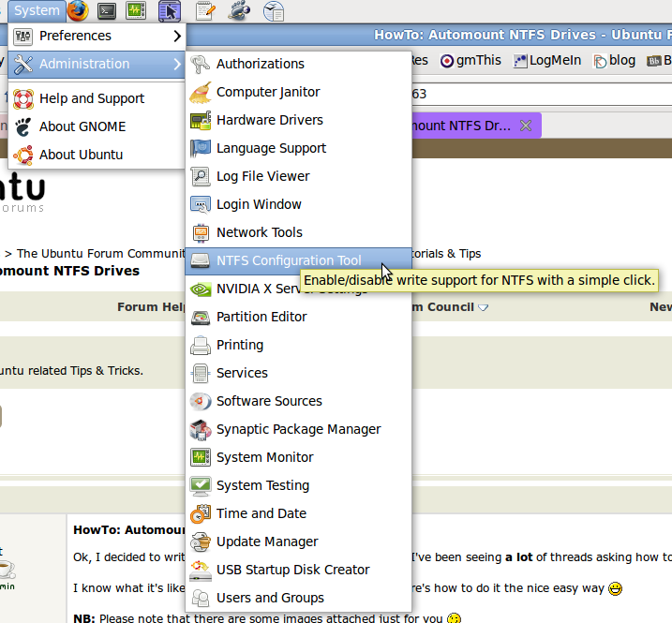Viewport: 672px width, 623px height.
Task: Click the life ring Help and Support icon
Action: [x=23, y=99]
